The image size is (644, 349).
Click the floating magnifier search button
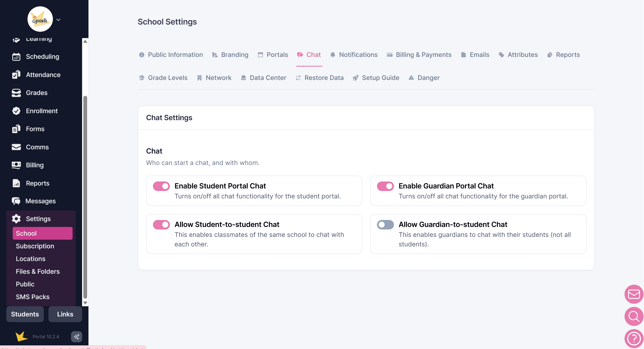[634, 316]
